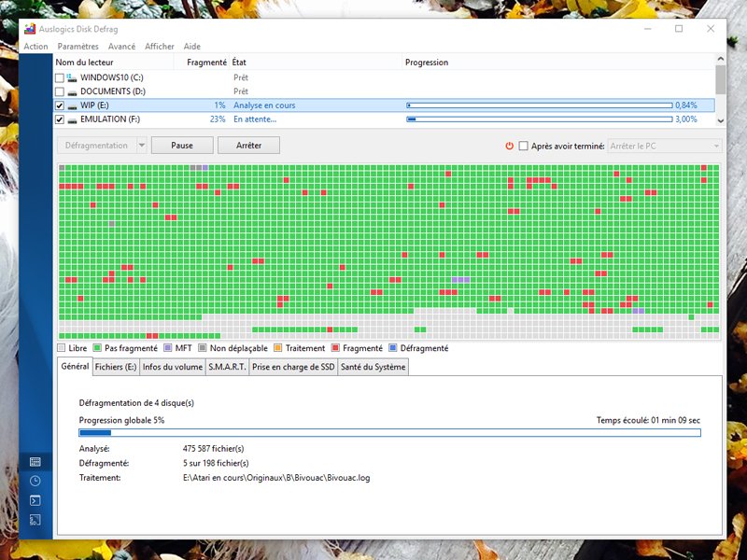Viewport: 747px width, 560px height.
Task: Select the "EMULATION (F:)" drive name
Action: click(x=110, y=119)
